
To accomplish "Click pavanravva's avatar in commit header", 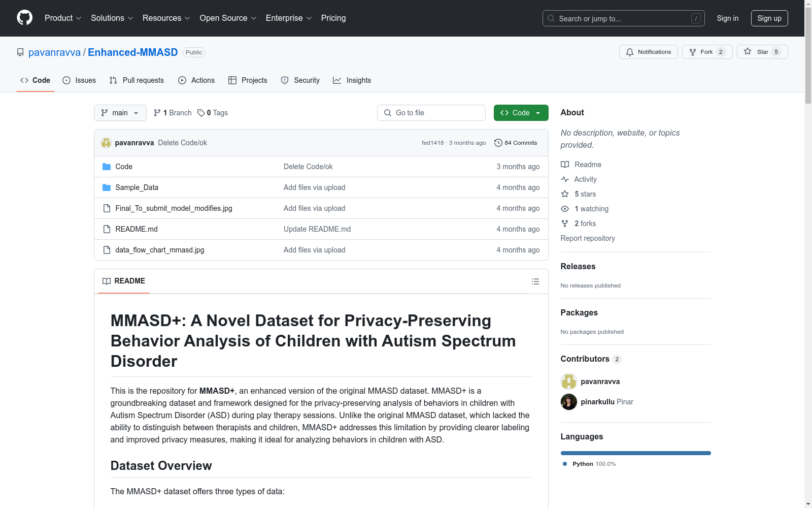I will tap(106, 143).
